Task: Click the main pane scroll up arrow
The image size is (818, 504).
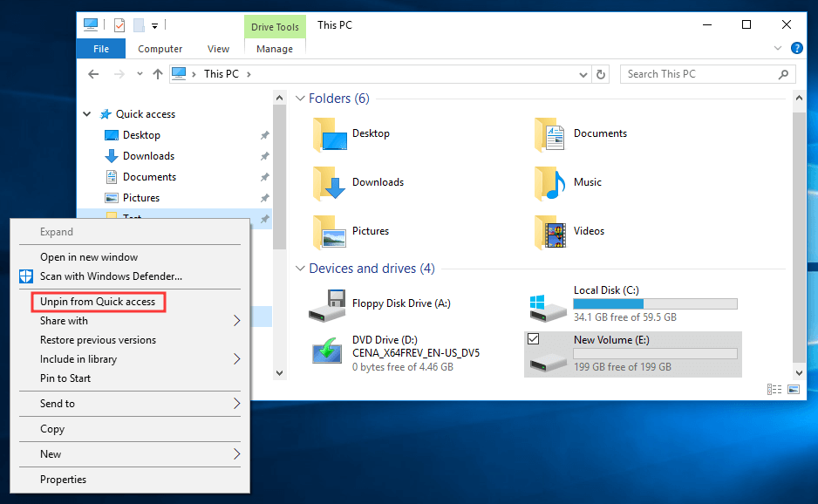Action: click(799, 98)
